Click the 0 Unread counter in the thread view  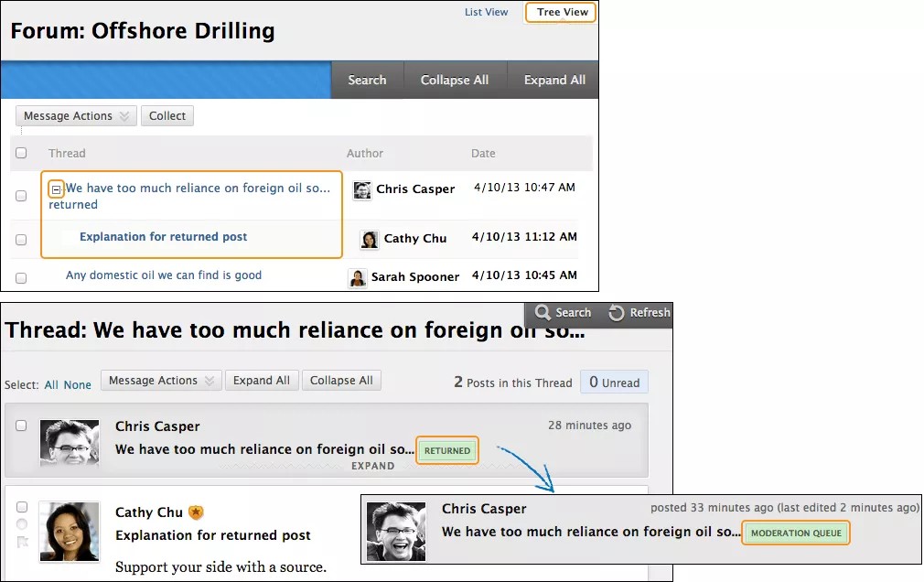point(614,383)
